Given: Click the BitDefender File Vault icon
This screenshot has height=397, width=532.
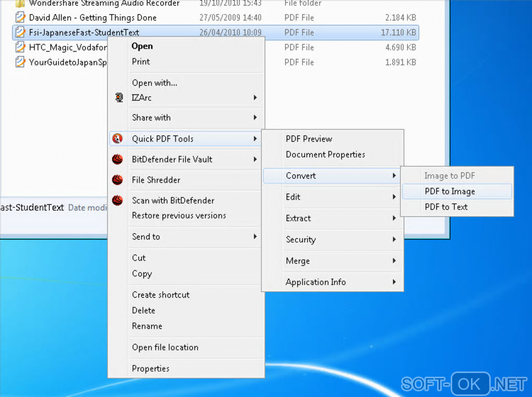Looking at the screenshot, I should click(117, 159).
